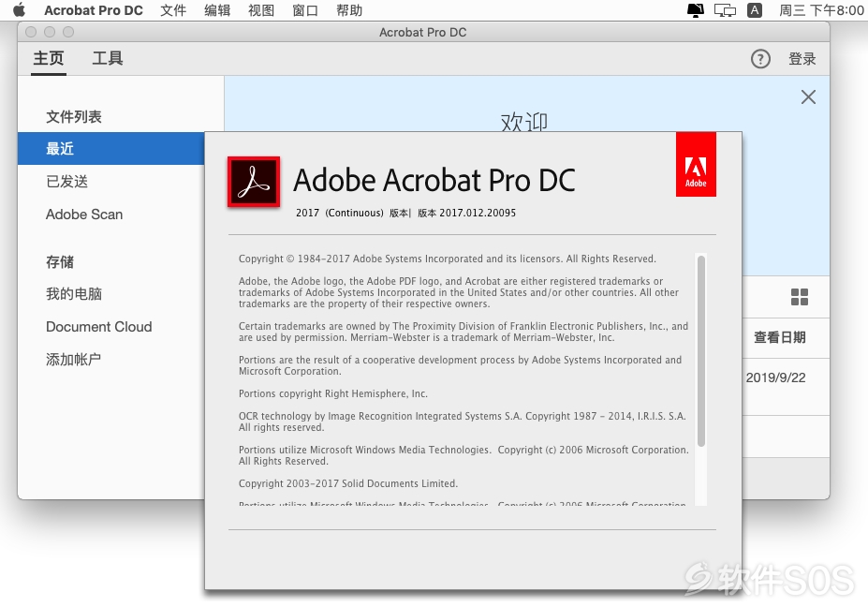Click the clock 周三 下午8:00
Image resolution: width=868 pixels, height=607 pixels.
tap(822, 10)
